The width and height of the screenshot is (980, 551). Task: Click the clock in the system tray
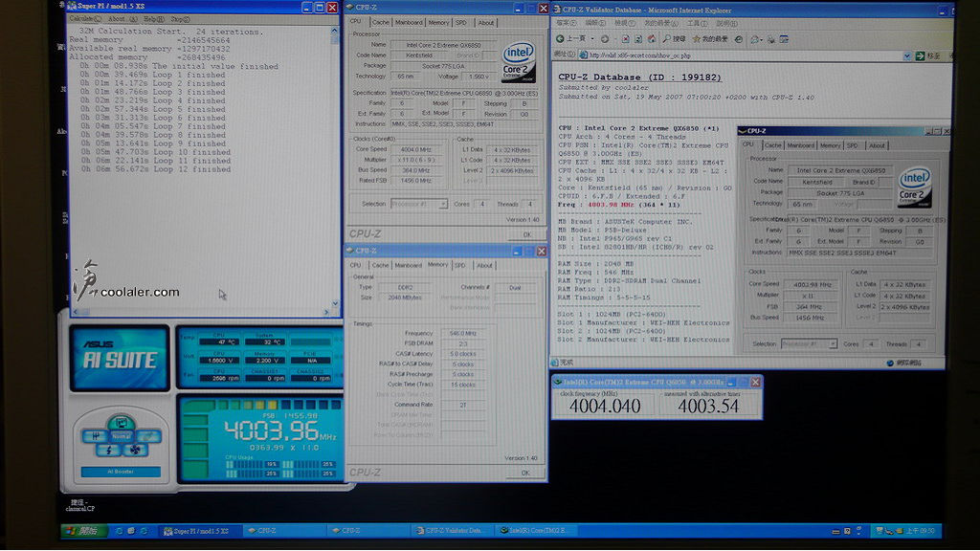[x=922, y=531]
